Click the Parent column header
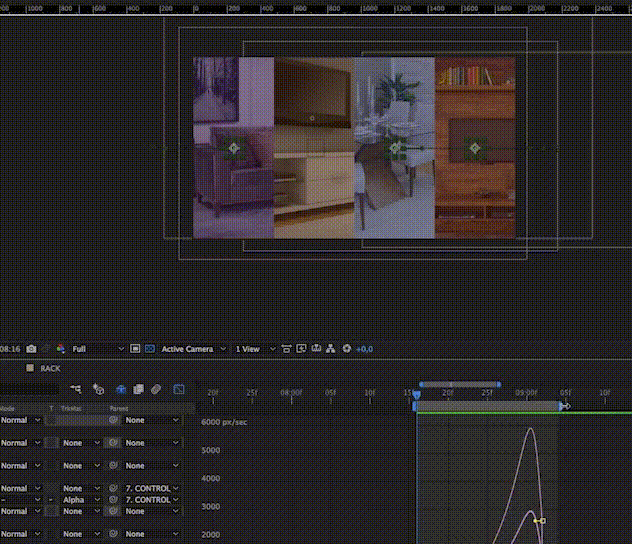 point(119,408)
